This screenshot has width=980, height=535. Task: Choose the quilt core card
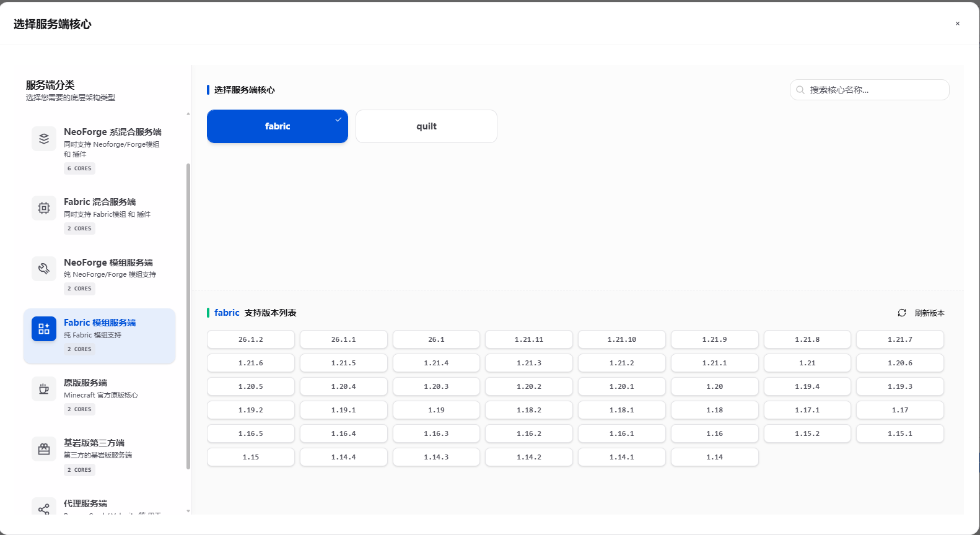coord(426,126)
